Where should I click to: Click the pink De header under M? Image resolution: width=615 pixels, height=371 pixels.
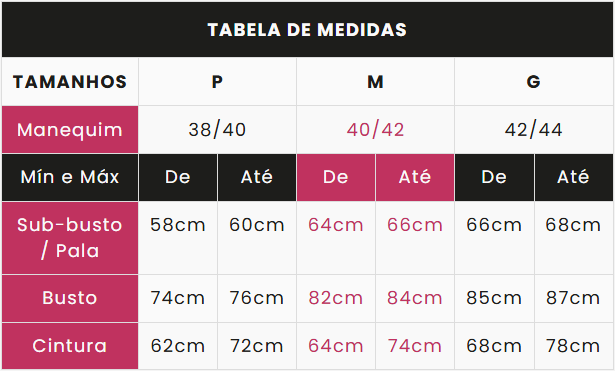pyautogui.click(x=336, y=177)
